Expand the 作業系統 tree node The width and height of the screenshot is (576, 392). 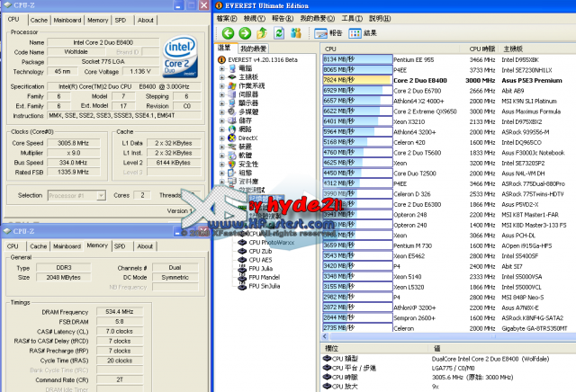point(222,86)
